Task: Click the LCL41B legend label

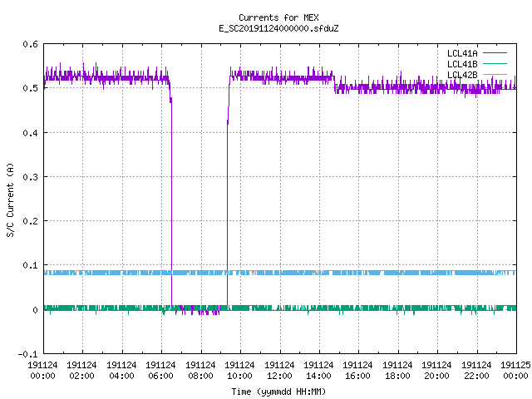Action: 462,64
